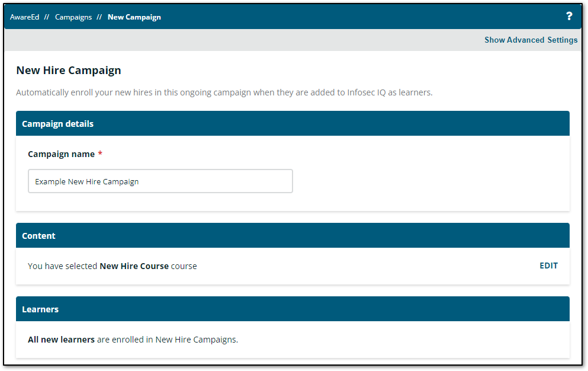Viewport: 588px width, 371px height.
Task: Navigate to AwareEd via the breadcrumb
Action: (24, 17)
